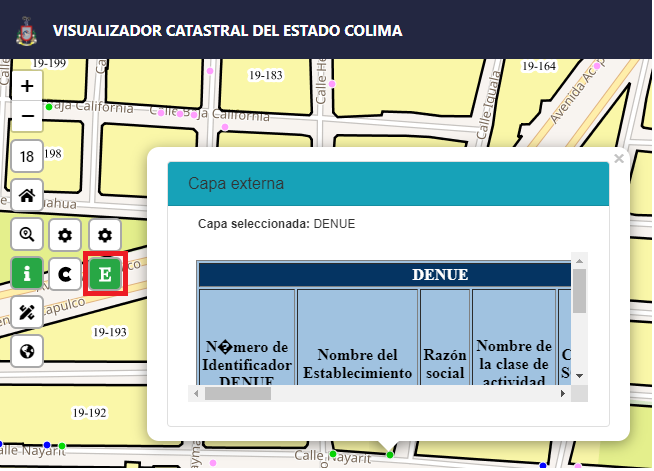Click the Nombre del Establecimiento column header

357,364
